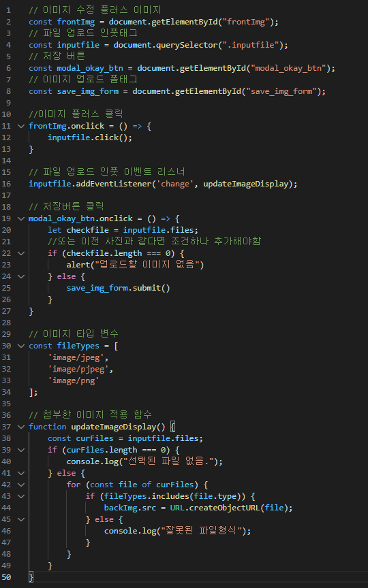Collapse the updateImageDisplay function at line 37

click(21, 427)
